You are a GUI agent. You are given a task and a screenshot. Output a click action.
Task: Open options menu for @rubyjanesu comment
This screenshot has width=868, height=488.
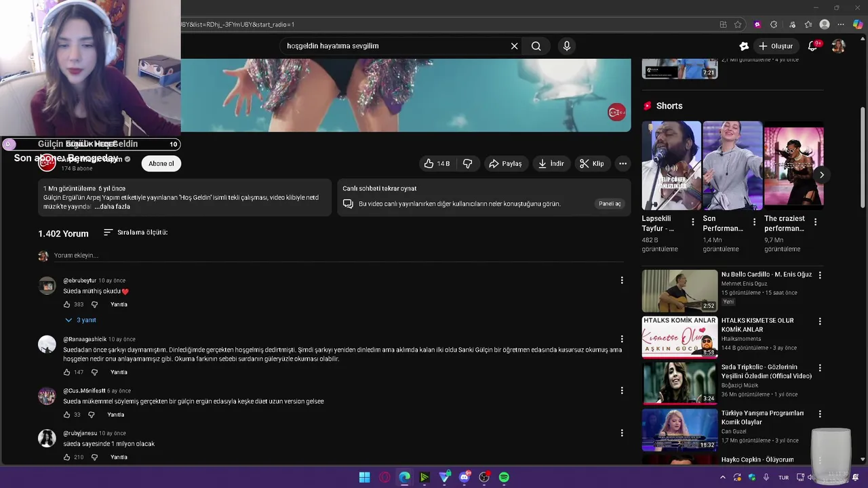(622, 433)
